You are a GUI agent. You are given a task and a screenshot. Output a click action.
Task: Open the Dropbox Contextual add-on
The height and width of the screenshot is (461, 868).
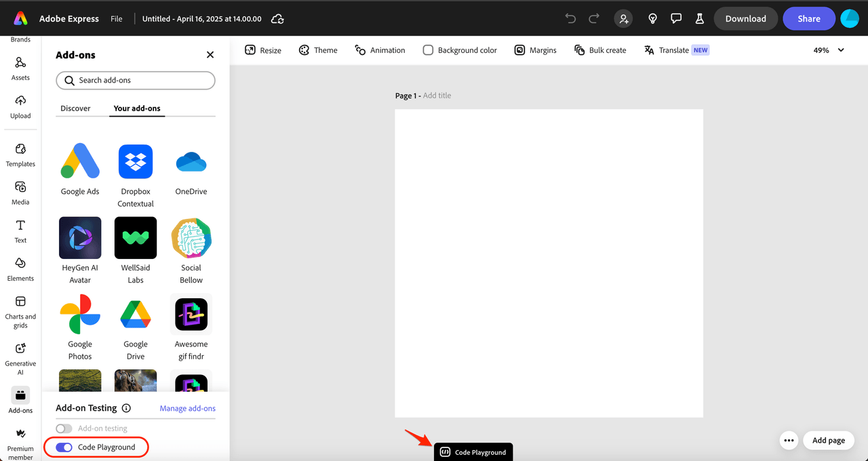click(x=136, y=176)
